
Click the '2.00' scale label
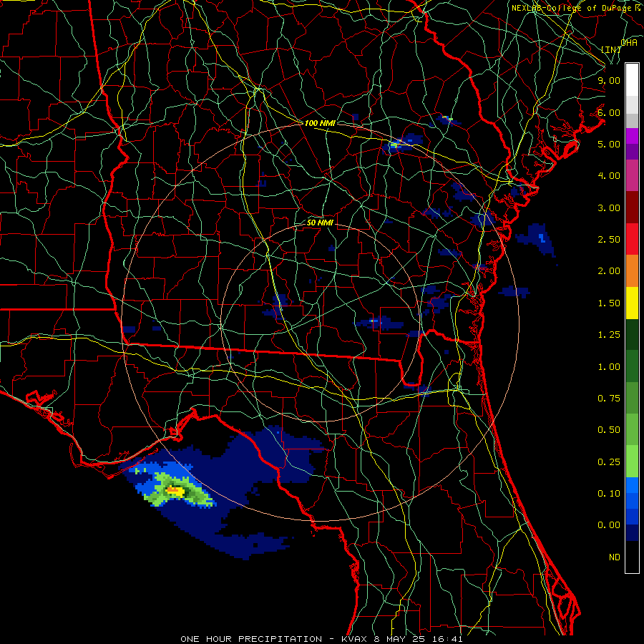point(609,271)
